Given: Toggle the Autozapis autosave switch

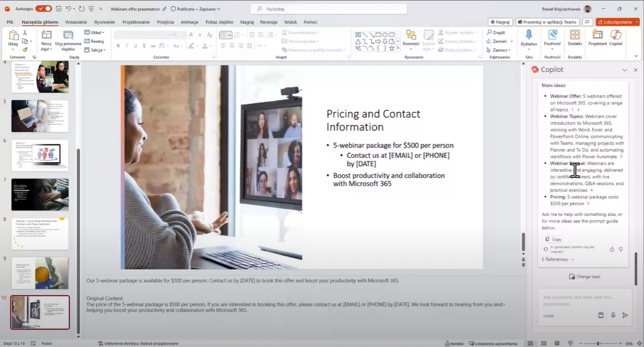Looking at the screenshot, I should [43, 9].
